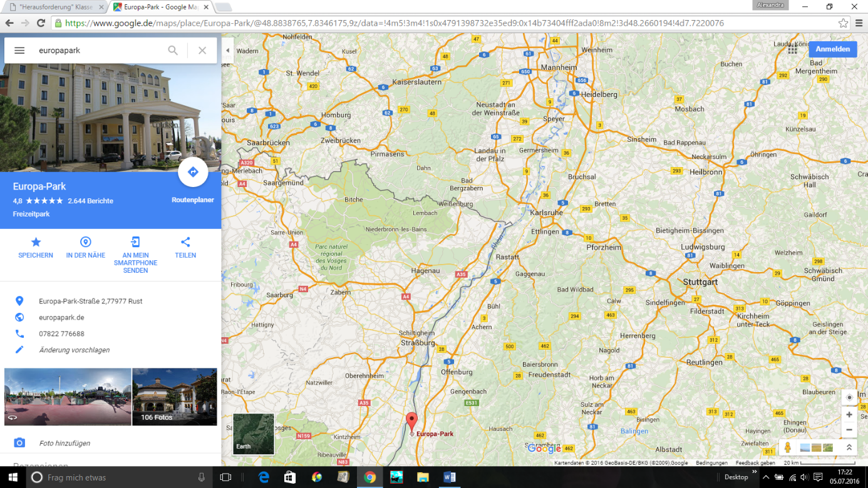Reload the current page

tap(41, 23)
